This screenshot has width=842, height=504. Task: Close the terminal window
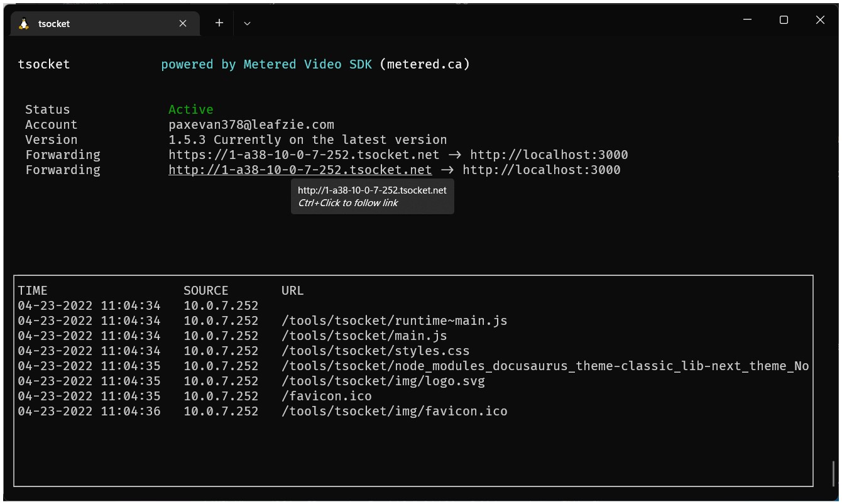(820, 20)
